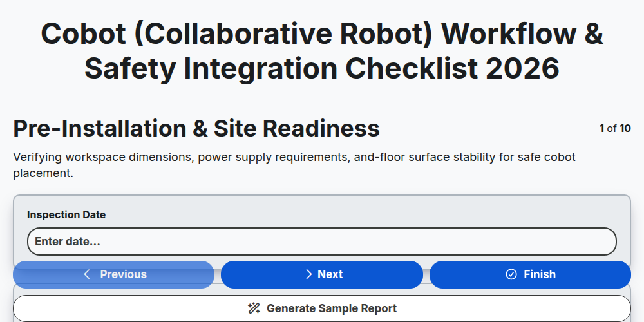Click the 'Enter date...' placeholder text
This screenshot has width=644, height=322.
pyautogui.click(x=68, y=241)
